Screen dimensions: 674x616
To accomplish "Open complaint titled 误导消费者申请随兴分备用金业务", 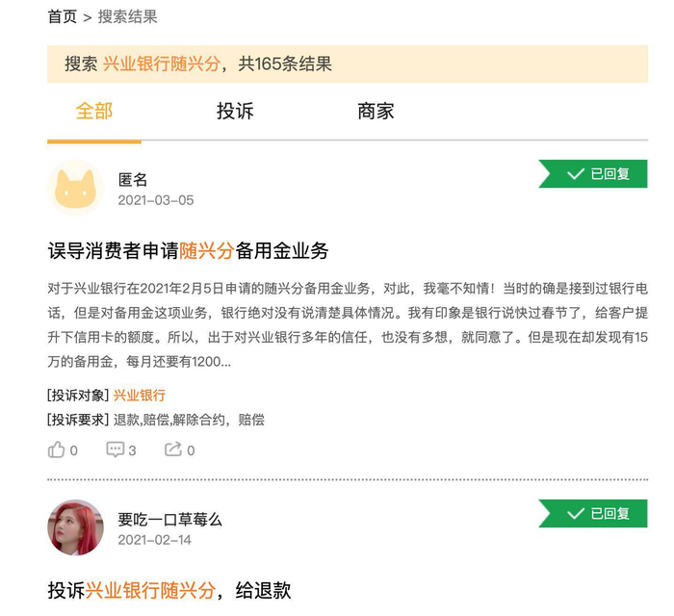I will tap(189, 251).
